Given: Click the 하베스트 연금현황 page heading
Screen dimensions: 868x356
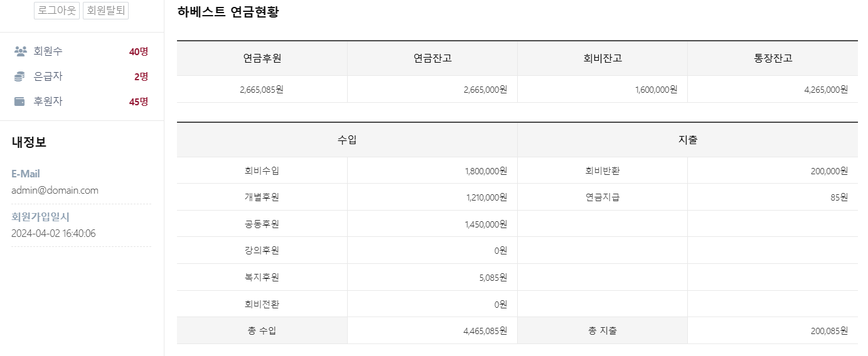Looking at the screenshot, I should tap(228, 12).
